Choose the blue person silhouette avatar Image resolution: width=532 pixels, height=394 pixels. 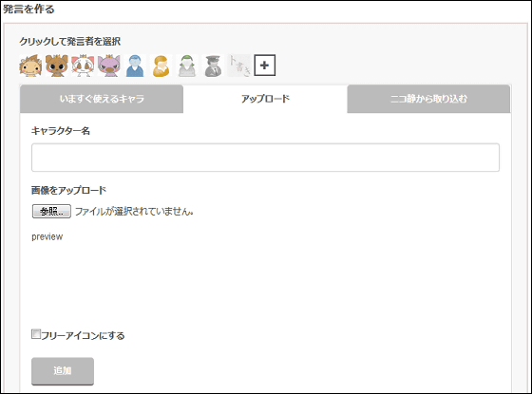coord(135,66)
